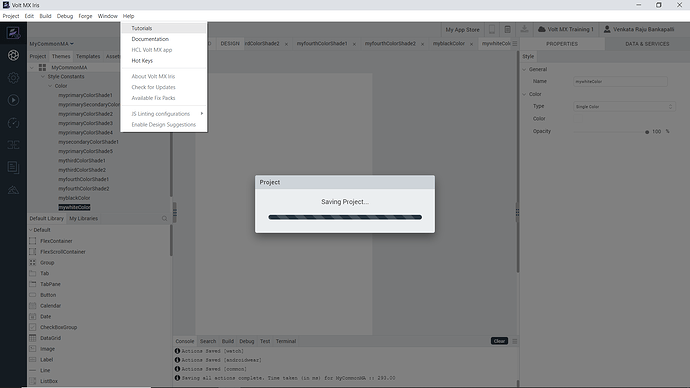Click the play/run icon in left sidebar
The image size is (690, 388).
coord(13,100)
